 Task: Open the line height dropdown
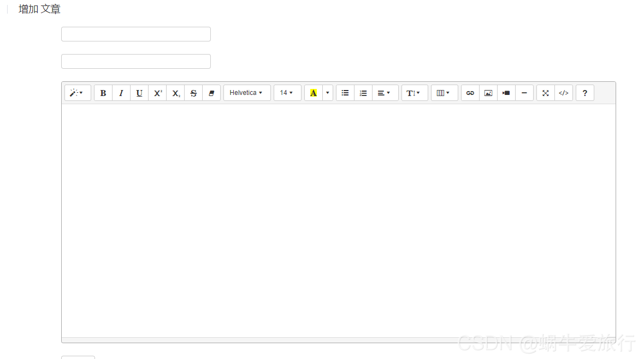click(x=415, y=93)
